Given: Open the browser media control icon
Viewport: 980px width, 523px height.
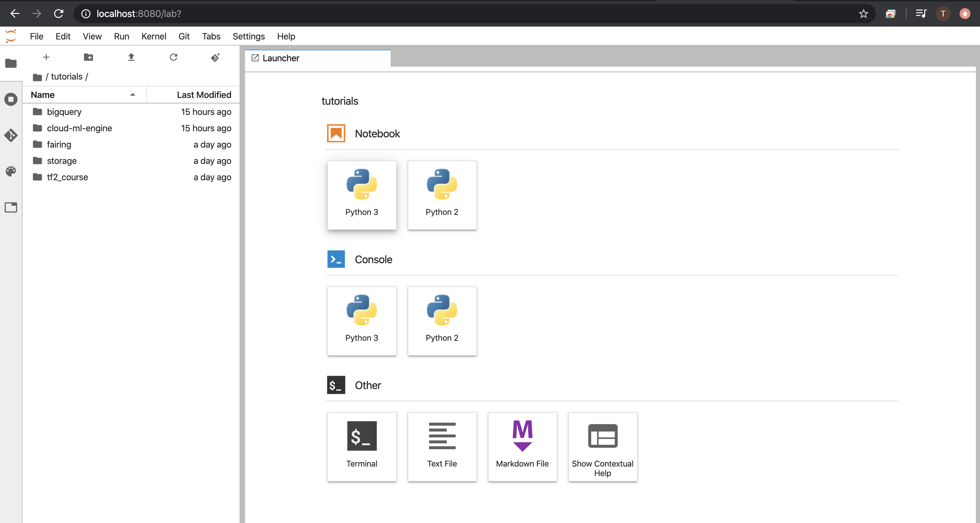Looking at the screenshot, I should click(x=921, y=14).
